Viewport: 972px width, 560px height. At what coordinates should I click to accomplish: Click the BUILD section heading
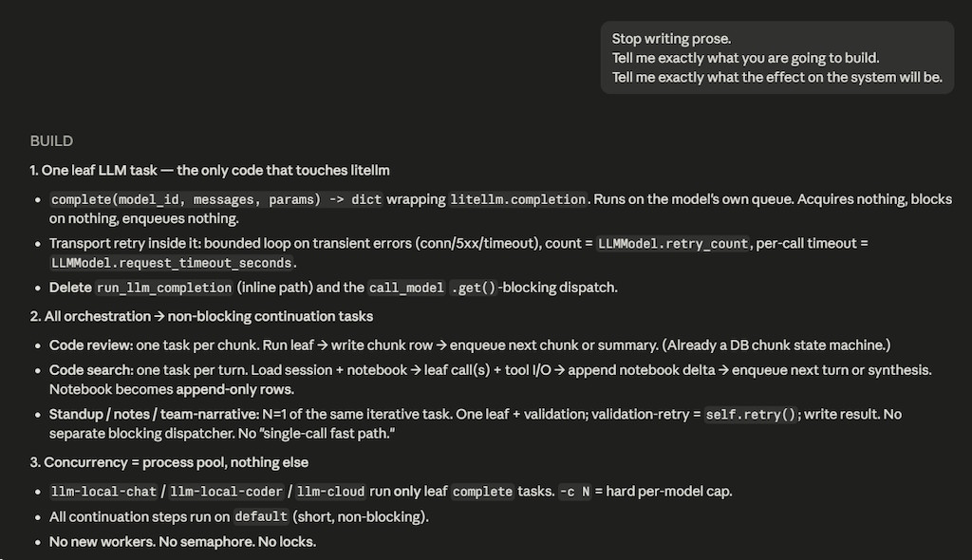[x=51, y=141]
